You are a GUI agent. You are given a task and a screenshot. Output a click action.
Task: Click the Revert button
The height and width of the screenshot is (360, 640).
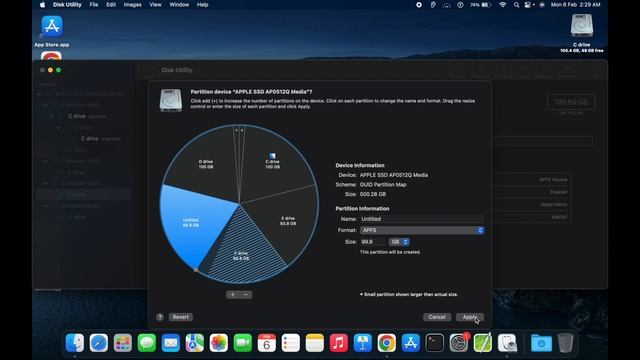180,317
